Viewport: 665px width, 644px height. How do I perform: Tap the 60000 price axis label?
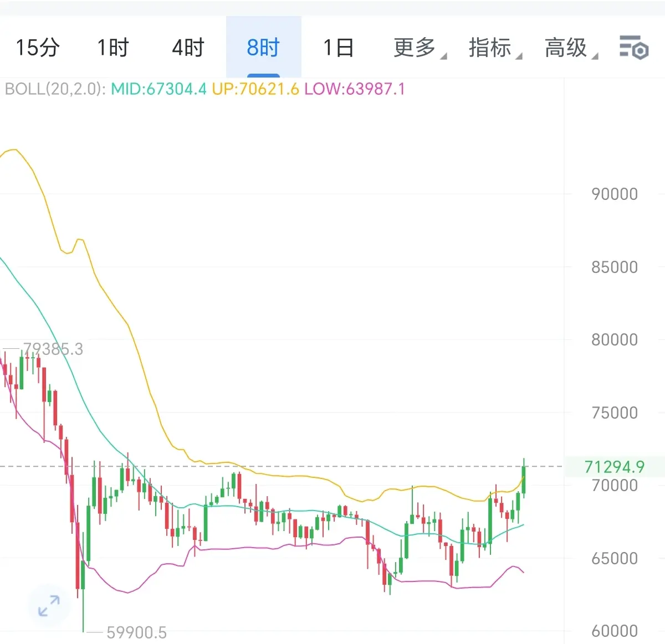(615, 631)
